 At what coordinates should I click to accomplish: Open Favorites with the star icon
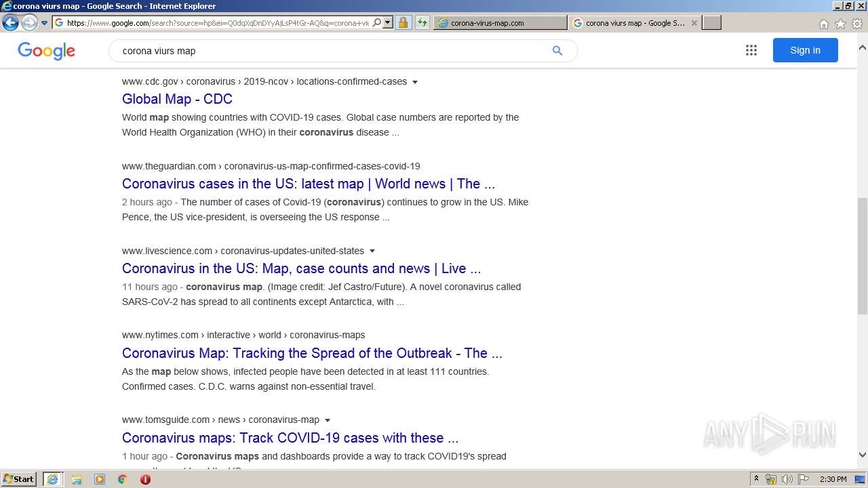click(840, 24)
